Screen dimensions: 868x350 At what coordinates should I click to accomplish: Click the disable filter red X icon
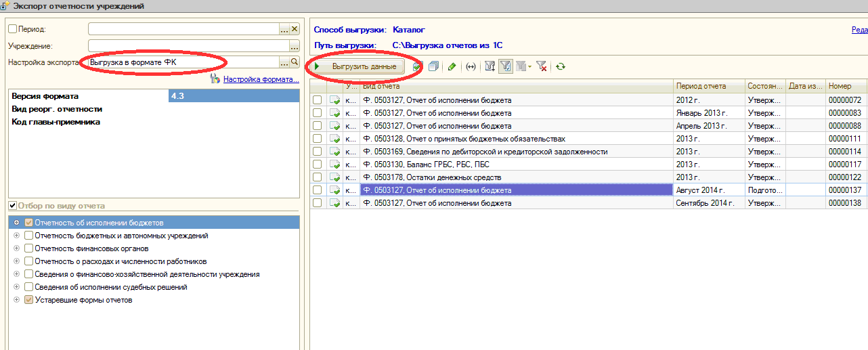(x=541, y=66)
